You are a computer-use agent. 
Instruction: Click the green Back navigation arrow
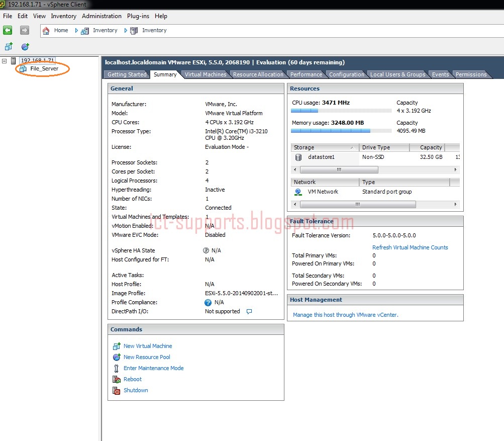[8, 30]
